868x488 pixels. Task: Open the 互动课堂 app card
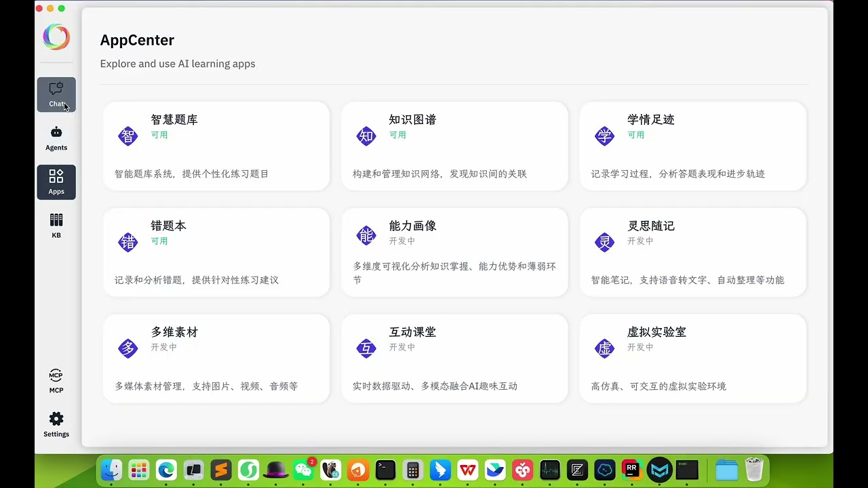coord(454,358)
